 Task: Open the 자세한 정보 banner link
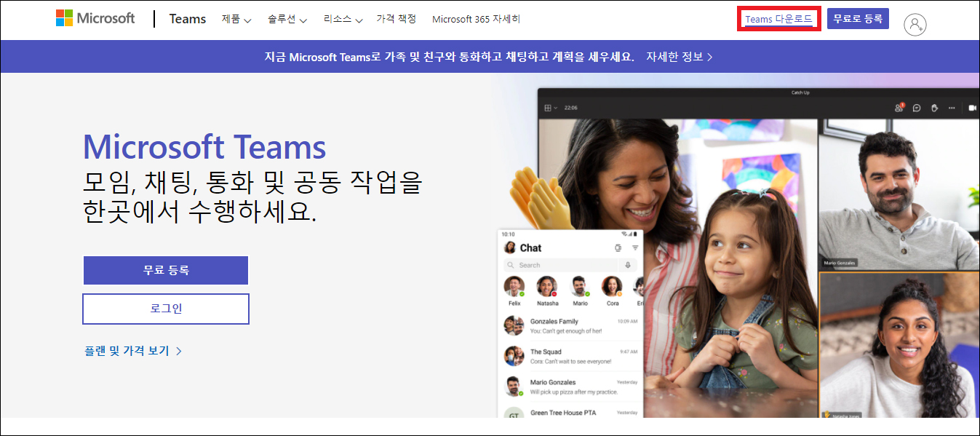click(680, 57)
